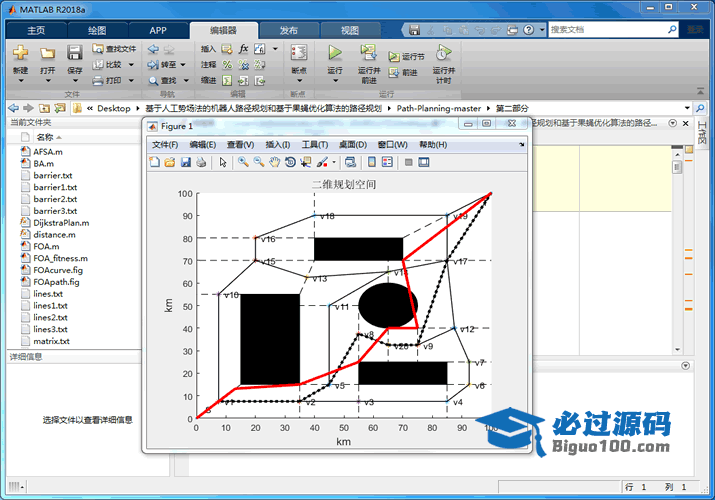Open the 文件(F) menu in Figure 1
715x500 pixels.
(x=165, y=144)
